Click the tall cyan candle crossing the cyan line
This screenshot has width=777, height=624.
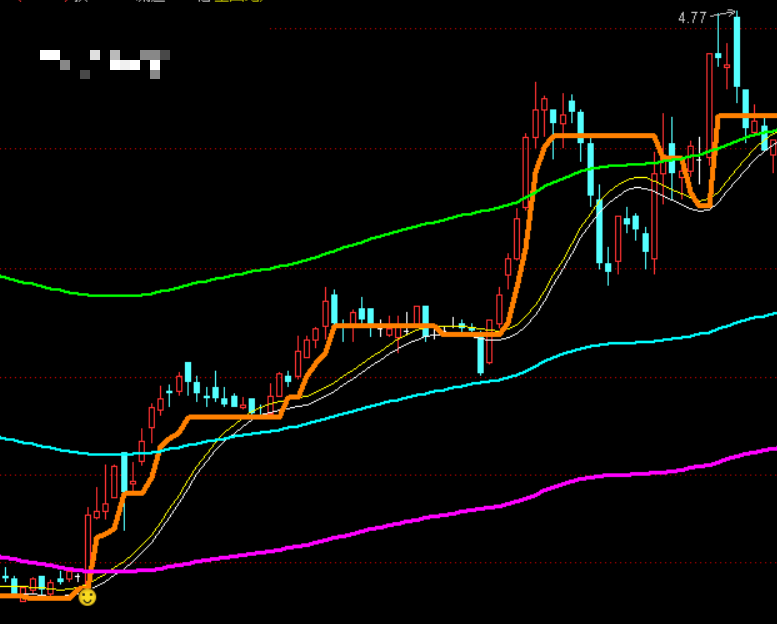click(125, 472)
